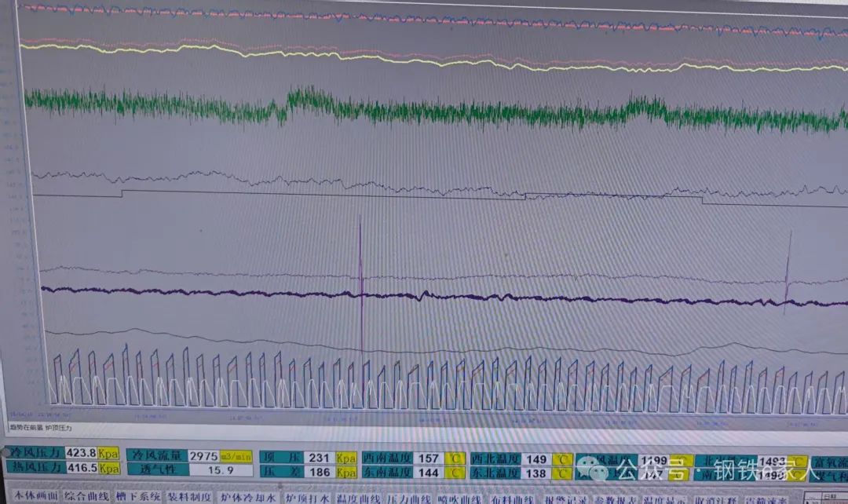Screen dimensions: 848x504
Task: Click the 西南温度 reading 157
Action: pos(428,458)
